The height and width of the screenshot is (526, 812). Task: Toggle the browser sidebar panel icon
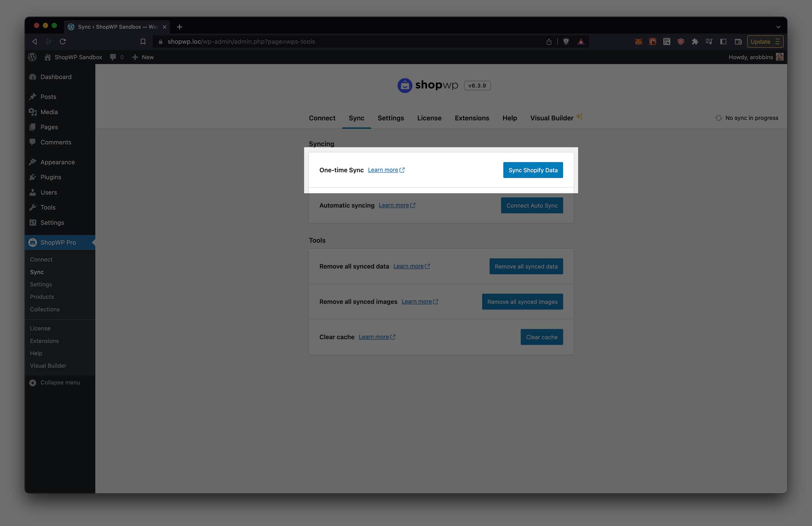(723, 42)
